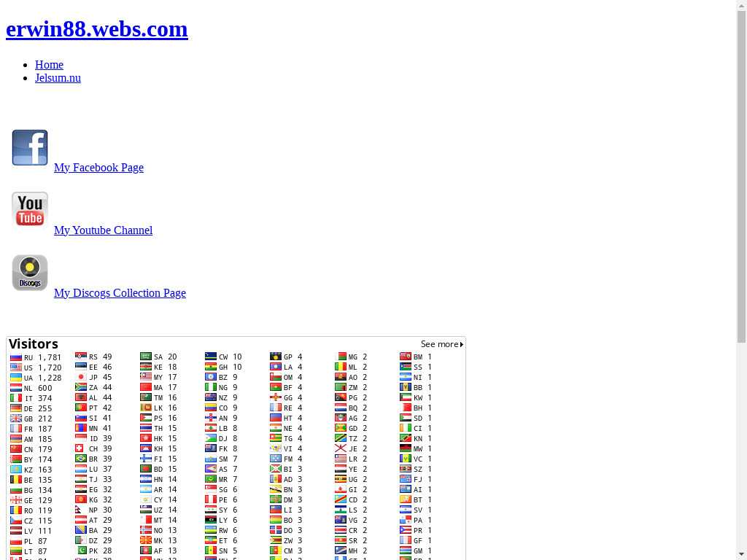Click the 'CW' country code label
747x560 pixels.
(223, 357)
